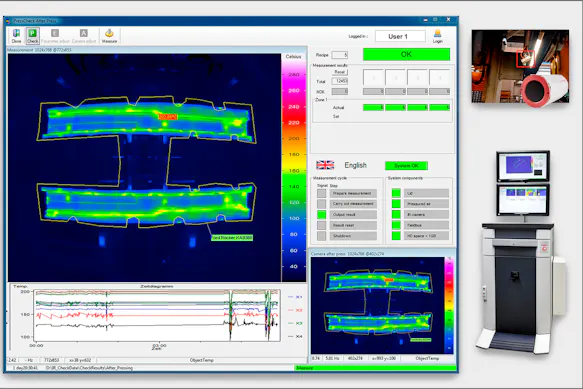583x389 pixels.
Task: Click the temperature time diagram plot
Action: click(x=157, y=315)
